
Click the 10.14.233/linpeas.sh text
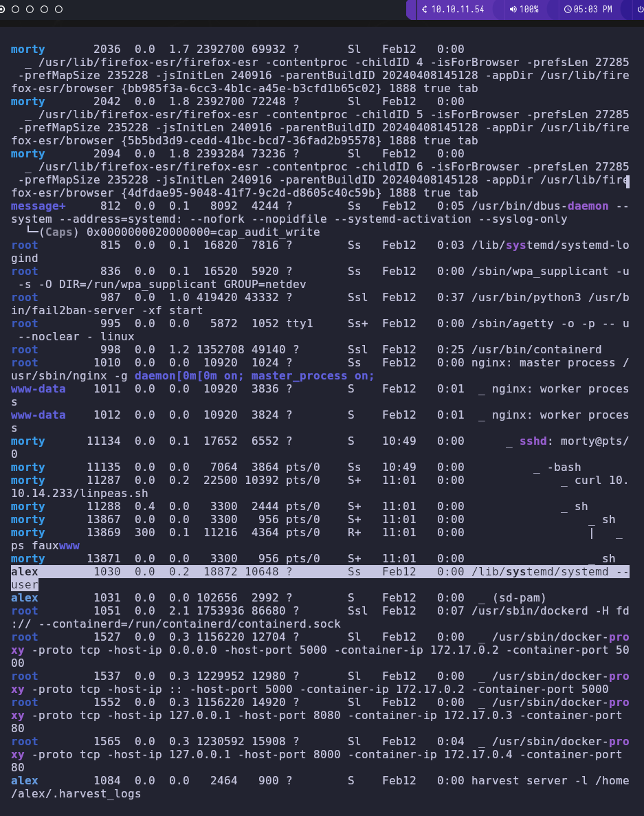80,494
